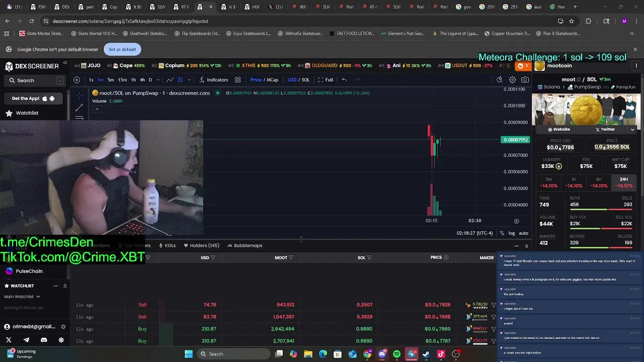The width and height of the screenshot is (644, 362).
Task: Collapse the DEX Screener sidebar
Action: click(65, 63)
